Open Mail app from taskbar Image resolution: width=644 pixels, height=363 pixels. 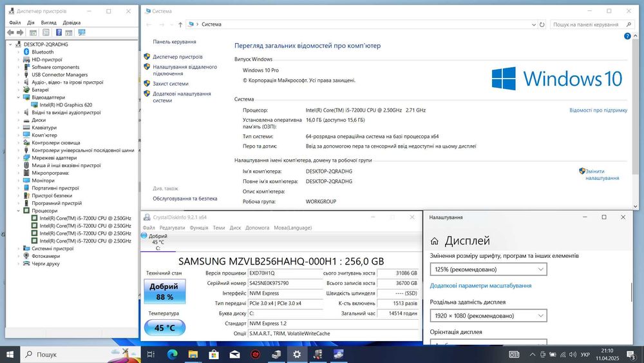[x=235, y=355]
